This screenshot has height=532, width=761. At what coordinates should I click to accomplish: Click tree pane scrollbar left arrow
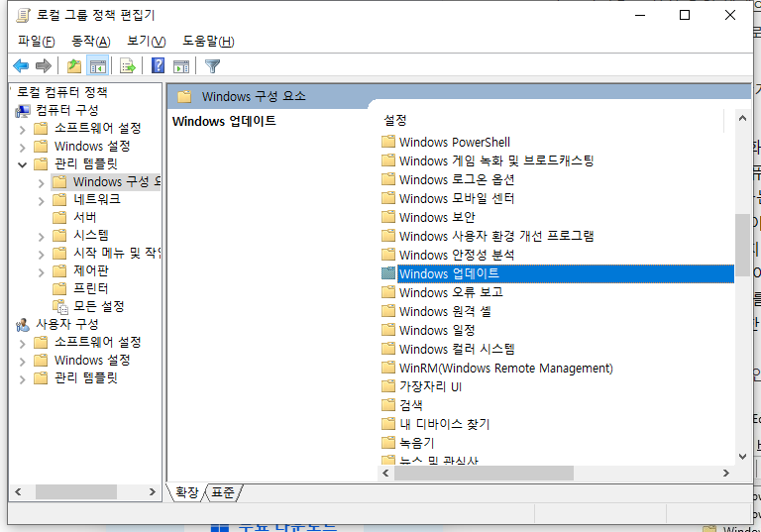(x=18, y=491)
